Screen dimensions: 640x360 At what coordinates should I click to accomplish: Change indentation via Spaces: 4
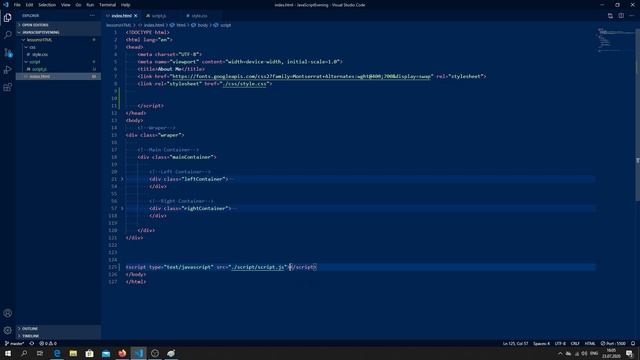pos(541,343)
